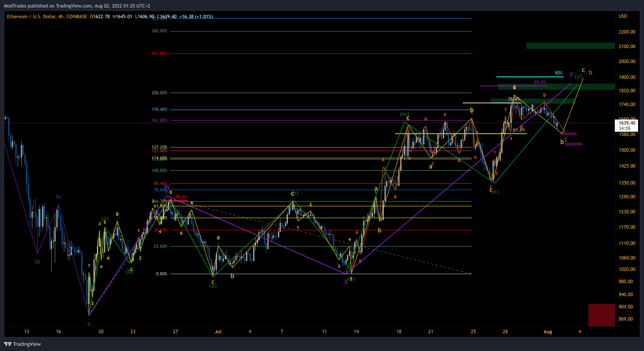
Task: Select the high value H1645.01
Action: pyautogui.click(x=122, y=17)
